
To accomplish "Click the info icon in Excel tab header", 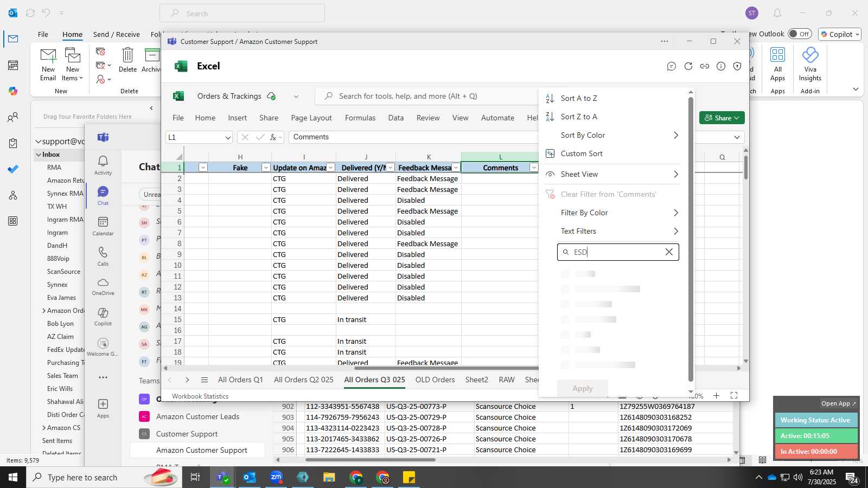I will pyautogui.click(x=721, y=66).
